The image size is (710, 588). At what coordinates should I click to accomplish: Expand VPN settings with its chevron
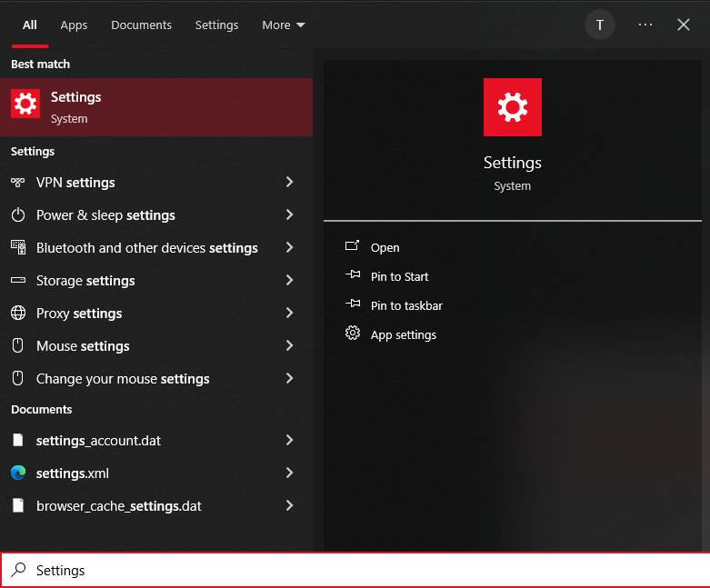click(290, 182)
